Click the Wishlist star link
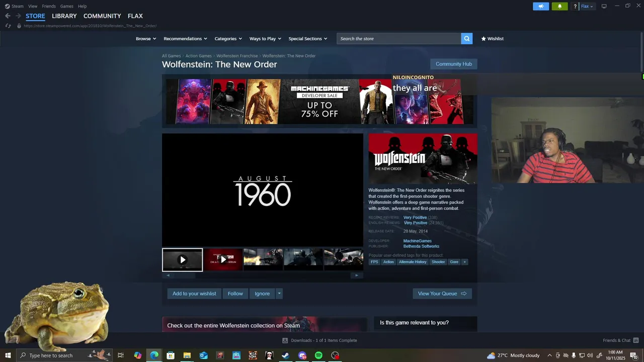 pyautogui.click(x=492, y=39)
